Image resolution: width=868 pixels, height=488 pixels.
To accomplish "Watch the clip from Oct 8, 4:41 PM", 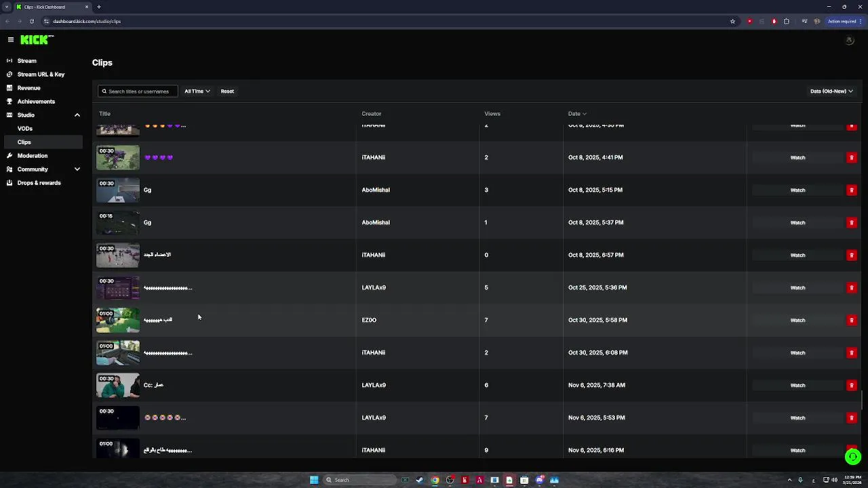I will click(x=797, y=157).
